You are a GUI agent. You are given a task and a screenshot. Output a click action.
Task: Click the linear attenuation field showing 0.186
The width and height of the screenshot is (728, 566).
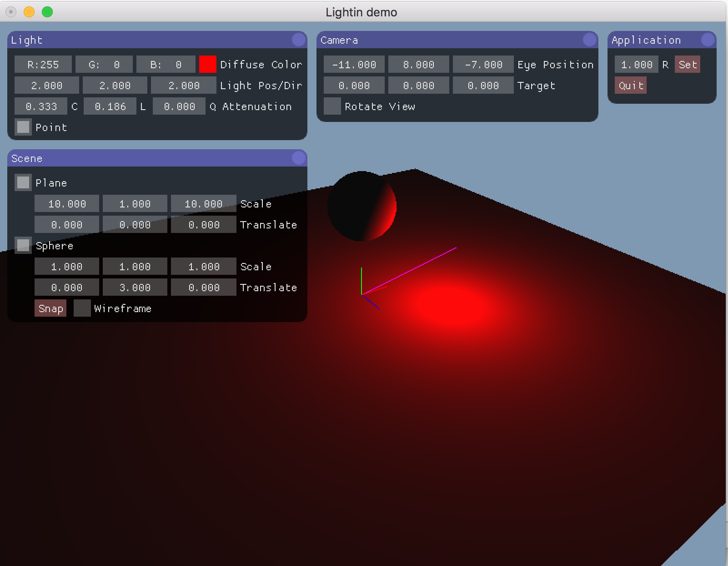(110, 106)
